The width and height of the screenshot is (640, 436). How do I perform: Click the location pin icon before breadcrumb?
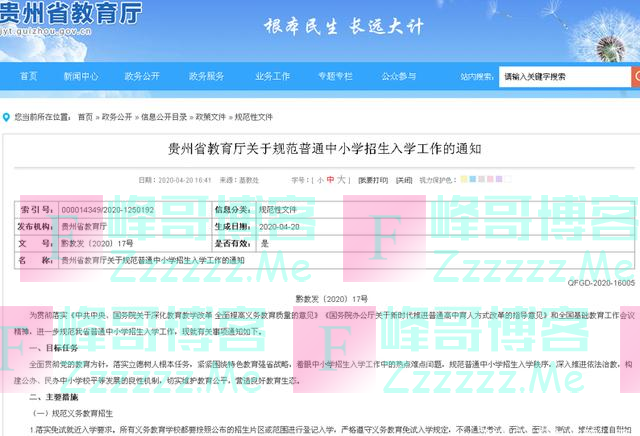tap(8, 116)
